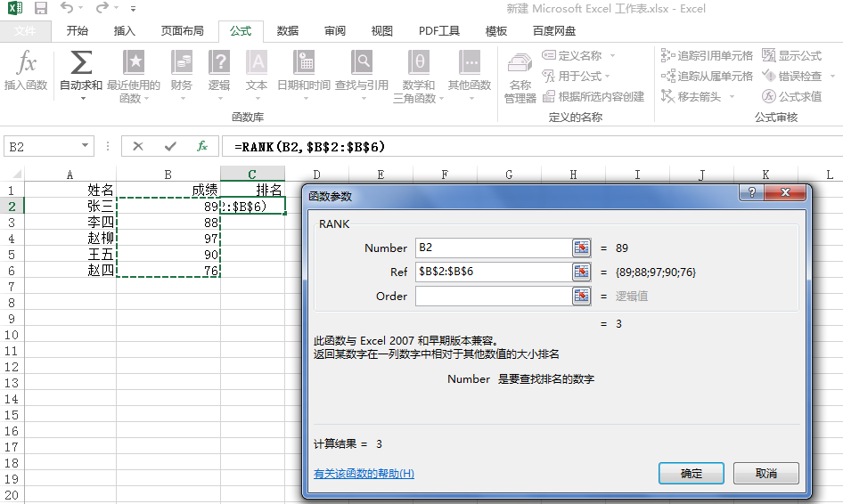Collapse dialog via Ref field range selector
The height and width of the screenshot is (504, 843).
click(x=581, y=272)
